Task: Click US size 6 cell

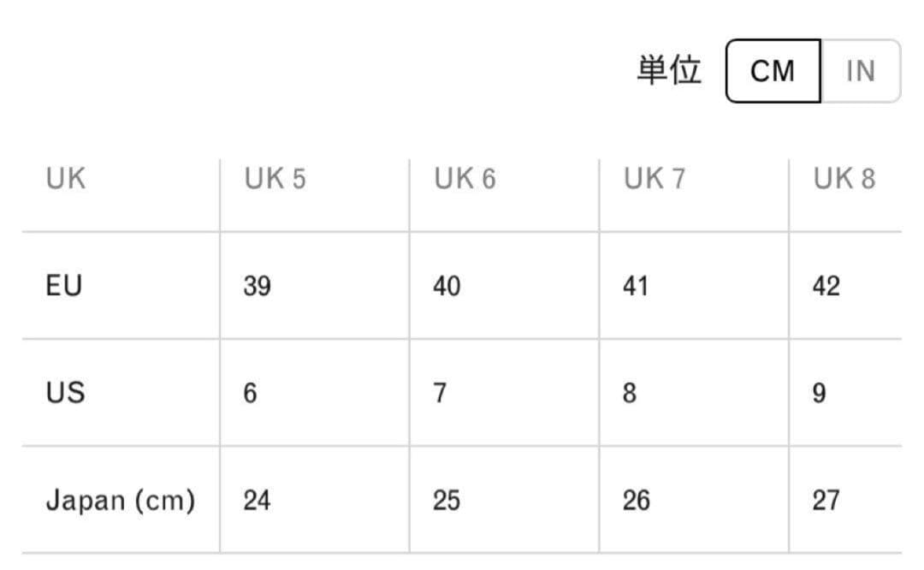Action: tap(250, 394)
